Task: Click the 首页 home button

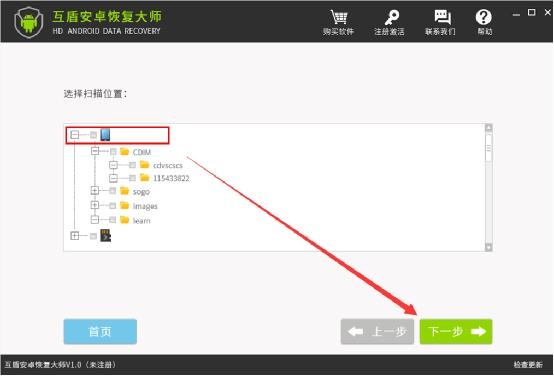Action: click(100, 331)
